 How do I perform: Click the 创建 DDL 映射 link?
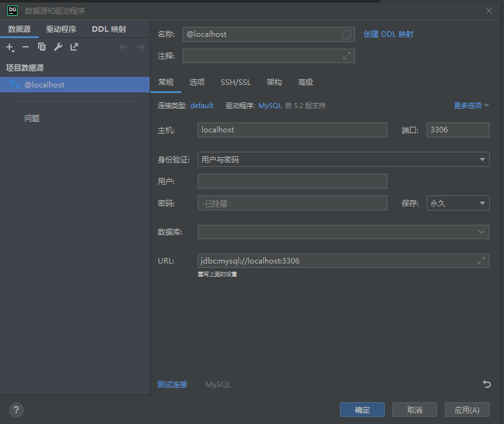[x=388, y=34]
